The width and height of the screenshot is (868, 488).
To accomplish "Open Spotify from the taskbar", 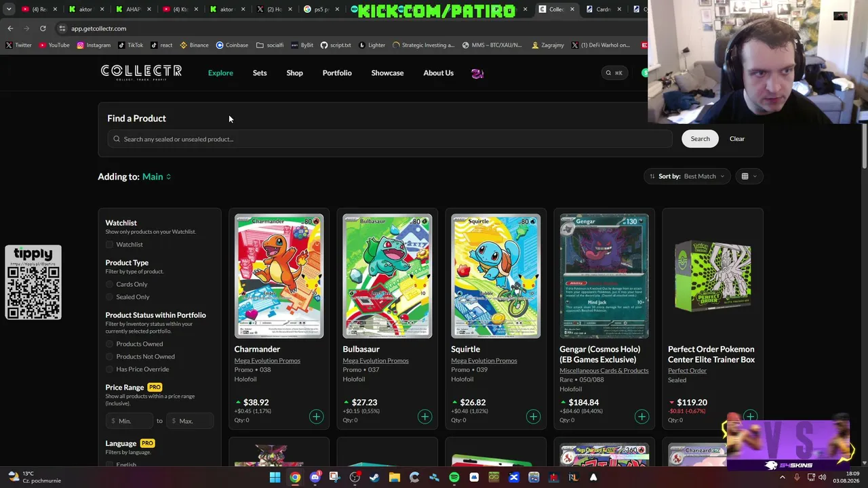I will (x=454, y=477).
